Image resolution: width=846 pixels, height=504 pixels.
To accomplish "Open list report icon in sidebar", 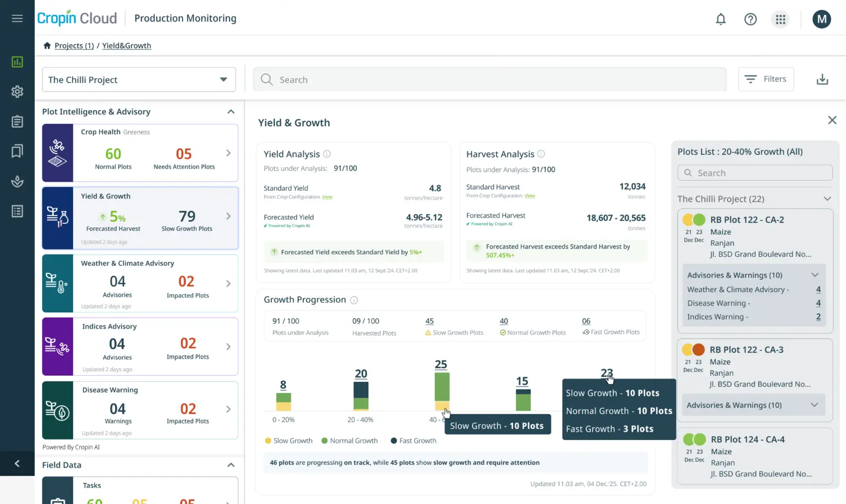I will pyautogui.click(x=17, y=211).
